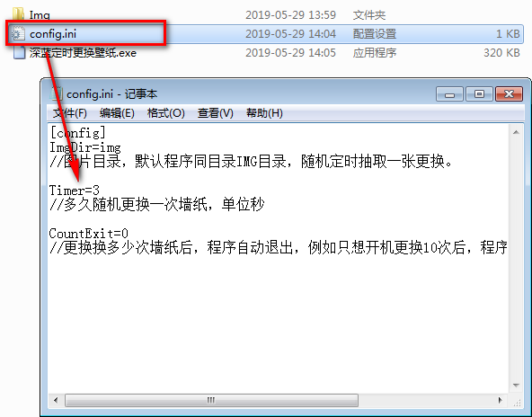
Task: Open the 查看(V) menu
Action: [216, 113]
